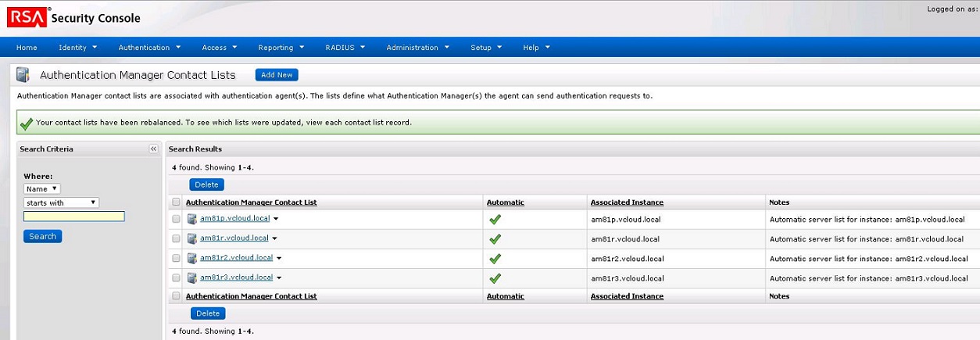
Task: Click the green checkmark in the rebalanced message
Action: [27, 123]
